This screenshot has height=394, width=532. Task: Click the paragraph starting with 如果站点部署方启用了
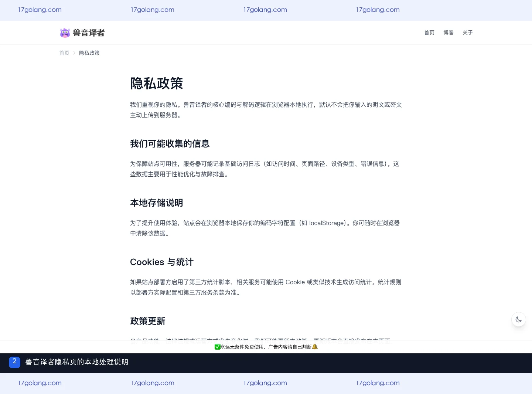(x=266, y=287)
